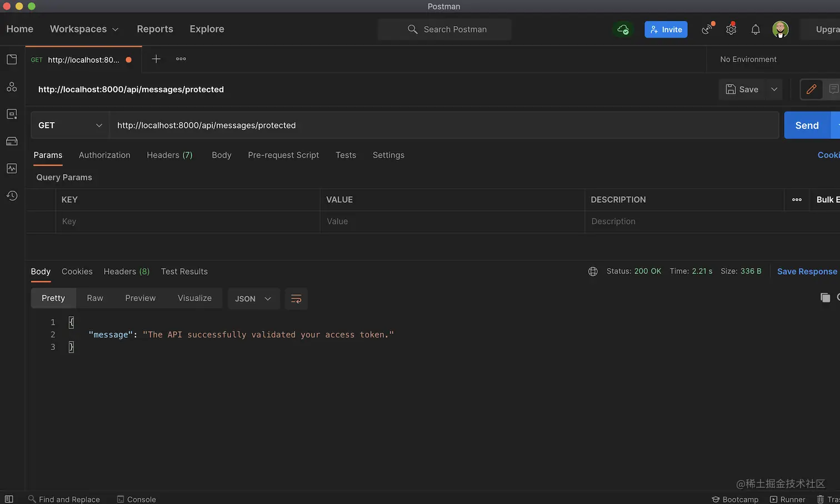This screenshot has height=504, width=840.
Task: Switch to the Authorization tab
Action: click(x=104, y=155)
